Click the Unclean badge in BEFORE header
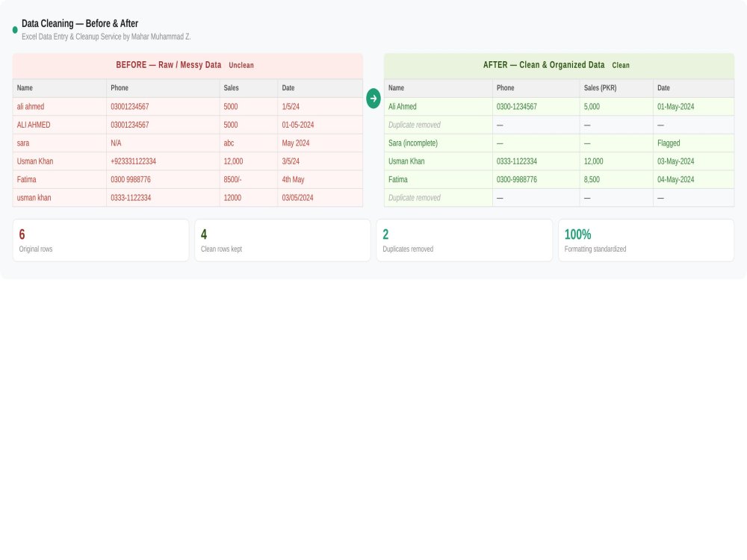The image size is (747, 560). pyautogui.click(x=241, y=65)
